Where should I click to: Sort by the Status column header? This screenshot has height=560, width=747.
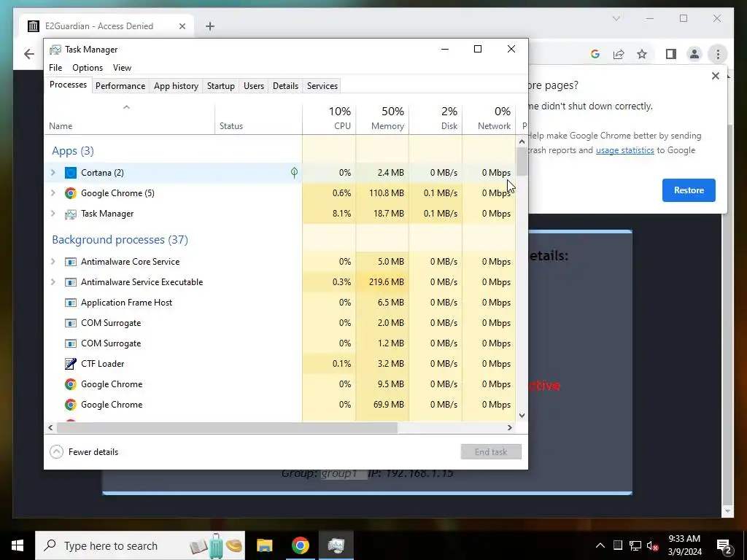[259, 117]
